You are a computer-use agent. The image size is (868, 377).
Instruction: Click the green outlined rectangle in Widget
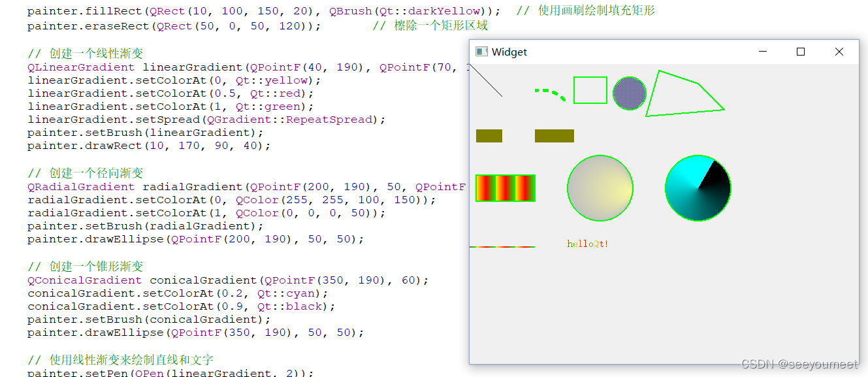(x=590, y=90)
